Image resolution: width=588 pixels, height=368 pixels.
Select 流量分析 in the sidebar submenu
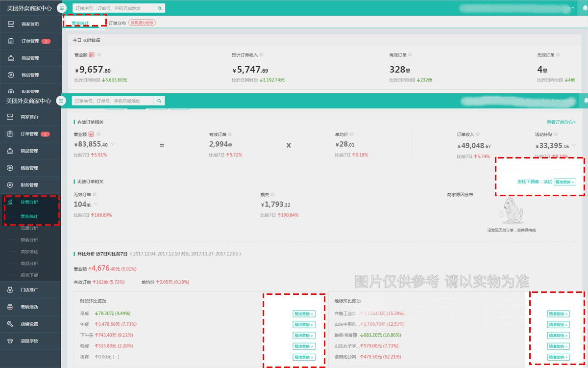click(29, 228)
